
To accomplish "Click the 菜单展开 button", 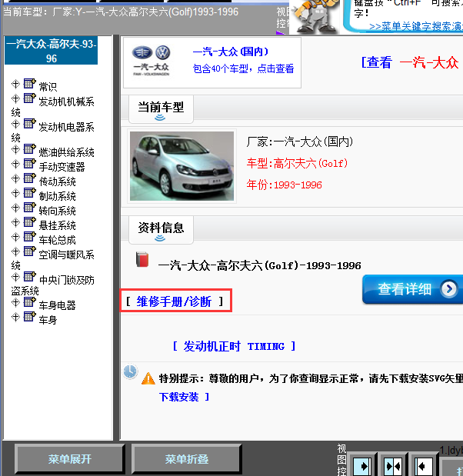I will click(x=69, y=459).
